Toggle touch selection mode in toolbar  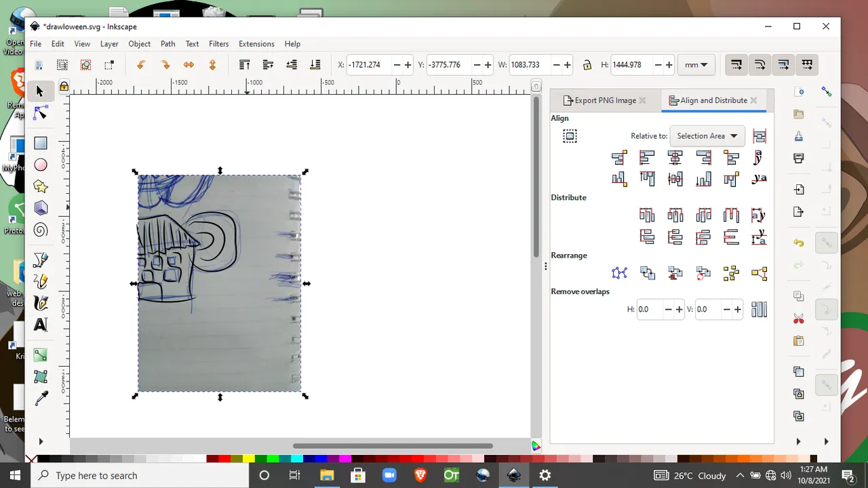pos(108,65)
